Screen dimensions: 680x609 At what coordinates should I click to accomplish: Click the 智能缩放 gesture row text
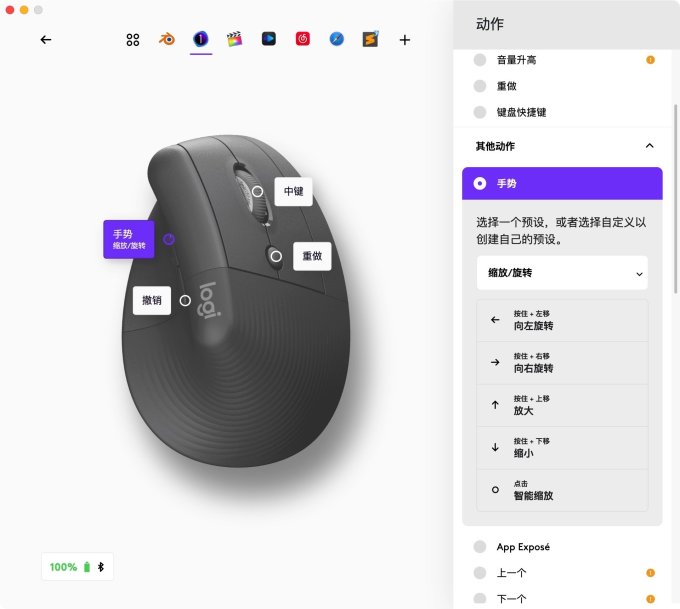(533, 496)
